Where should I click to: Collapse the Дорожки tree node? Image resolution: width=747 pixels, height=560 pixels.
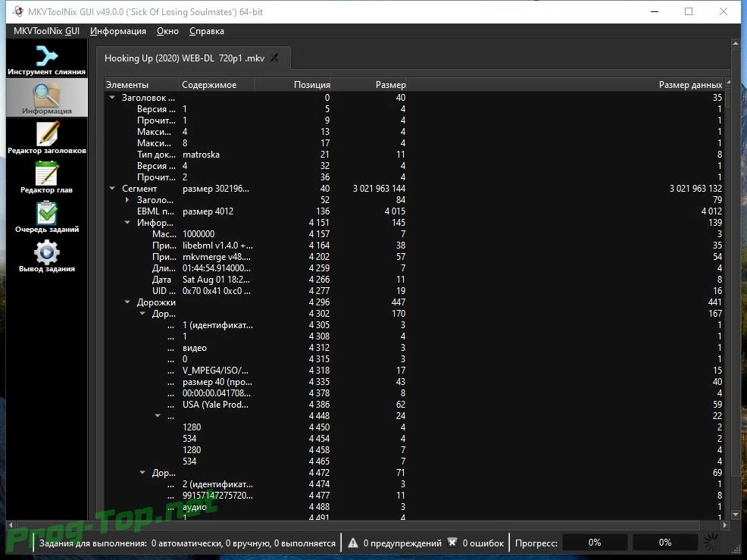[127, 302]
